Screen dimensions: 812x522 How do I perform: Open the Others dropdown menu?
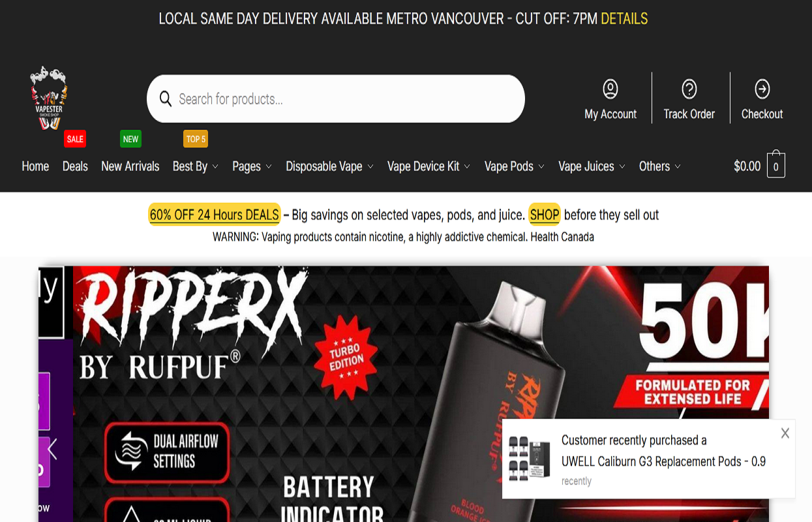pos(660,166)
